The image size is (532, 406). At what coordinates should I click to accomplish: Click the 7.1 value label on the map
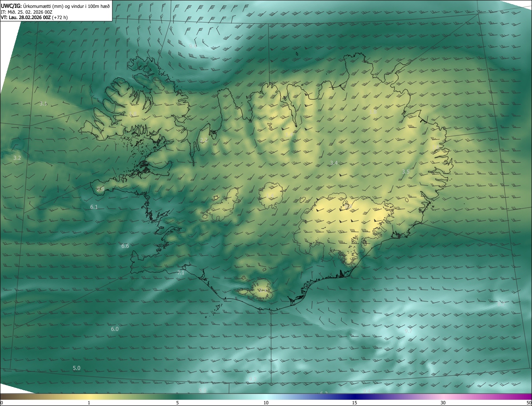(181, 273)
